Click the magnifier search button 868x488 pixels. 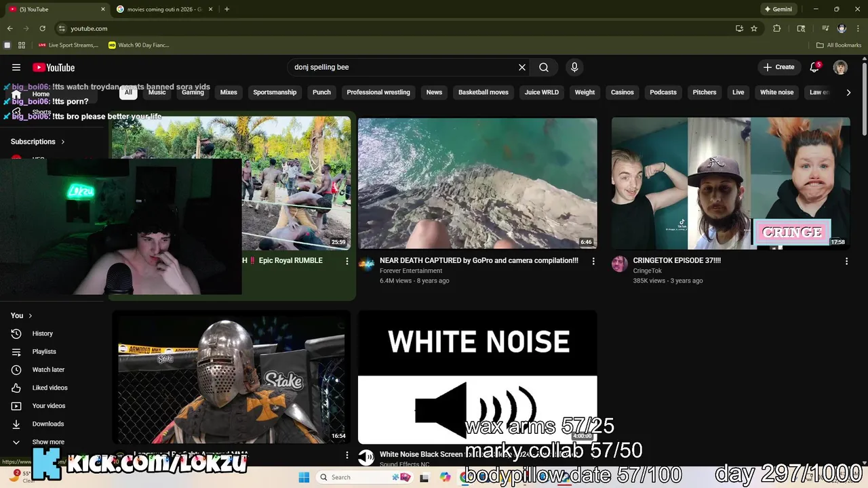coord(544,67)
